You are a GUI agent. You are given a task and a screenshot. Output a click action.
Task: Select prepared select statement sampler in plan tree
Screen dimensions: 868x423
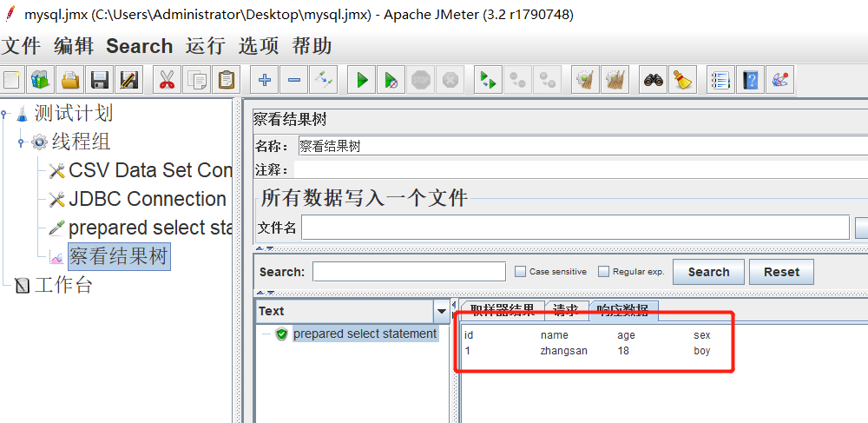[x=149, y=228]
